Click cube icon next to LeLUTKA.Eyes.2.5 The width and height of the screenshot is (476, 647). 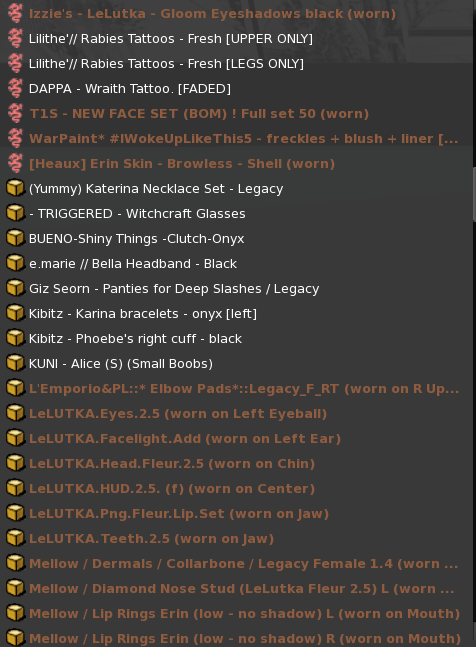16,413
